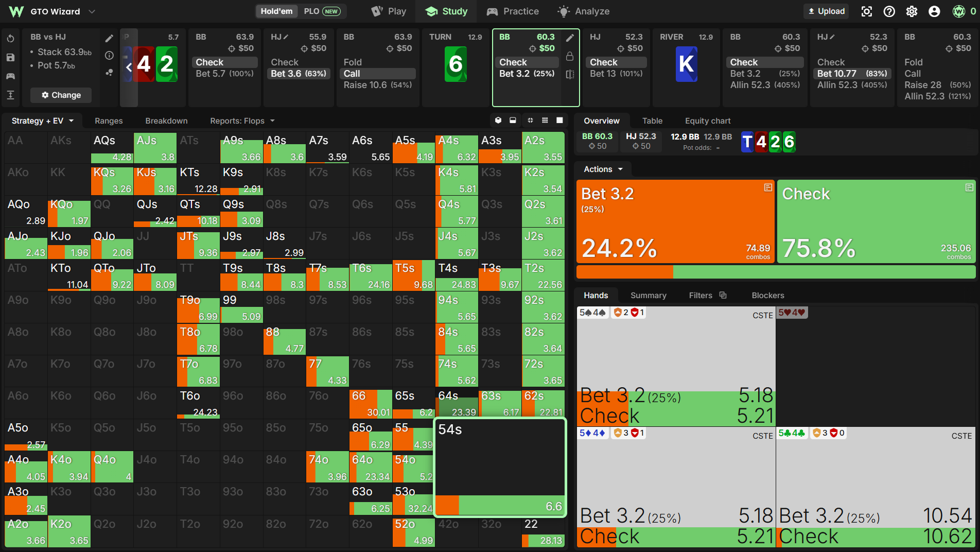Click the Change button
The image size is (980, 552).
[61, 95]
